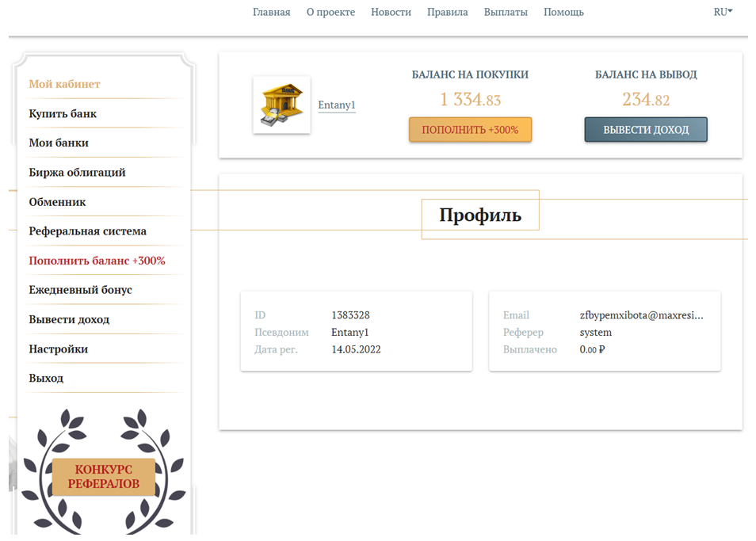Screen dimensions: 756x541
Task: Click the Конкурс рефералов laurel banner
Action: [103, 476]
